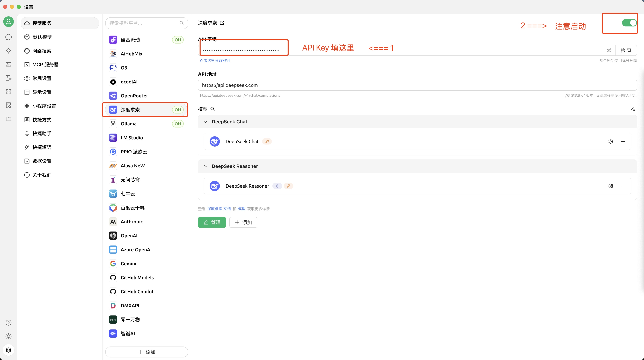Open the user avatar profile
This screenshot has width=644, height=360.
[9, 22]
